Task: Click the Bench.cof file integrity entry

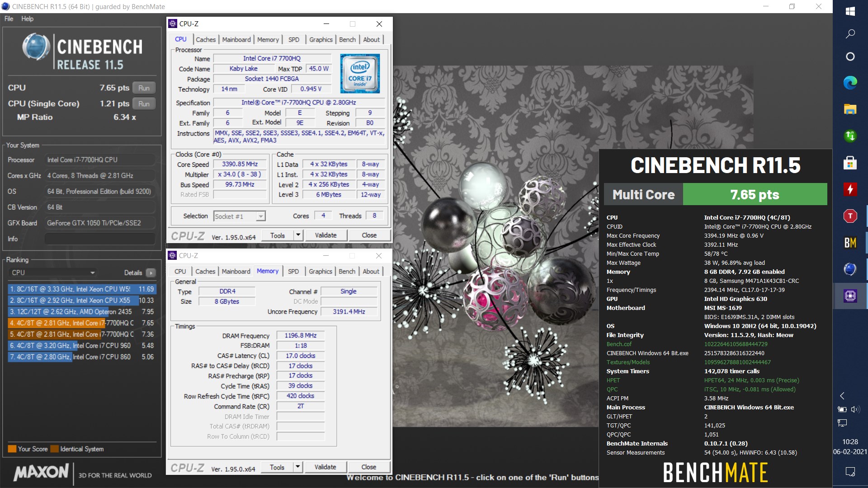Action: pyautogui.click(x=619, y=344)
